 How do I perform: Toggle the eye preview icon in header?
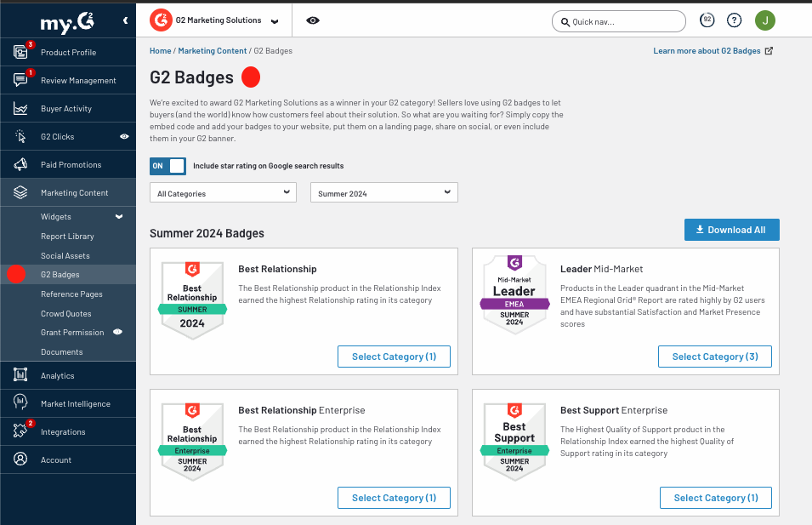tap(313, 20)
